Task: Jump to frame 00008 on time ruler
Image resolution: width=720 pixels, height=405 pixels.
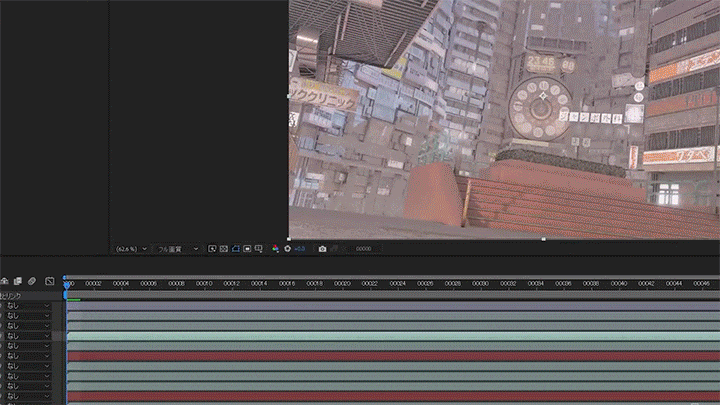Action: click(176, 284)
